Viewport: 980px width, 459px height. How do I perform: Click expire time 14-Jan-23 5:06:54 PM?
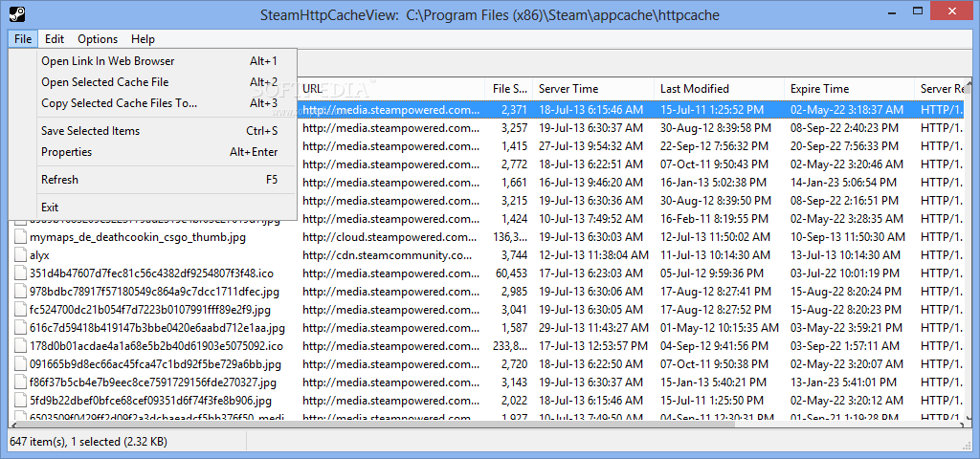tap(844, 183)
